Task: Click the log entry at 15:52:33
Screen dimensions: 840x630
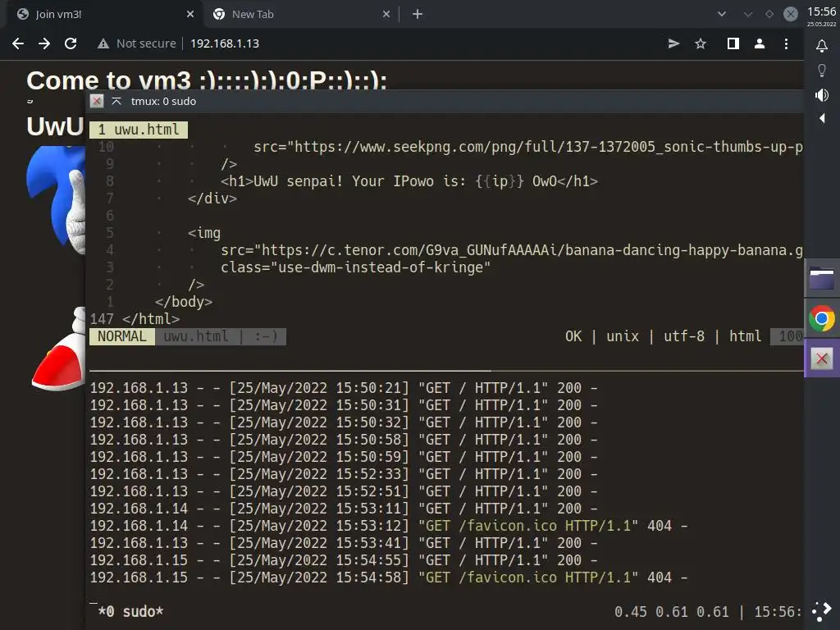Action: pos(344,474)
